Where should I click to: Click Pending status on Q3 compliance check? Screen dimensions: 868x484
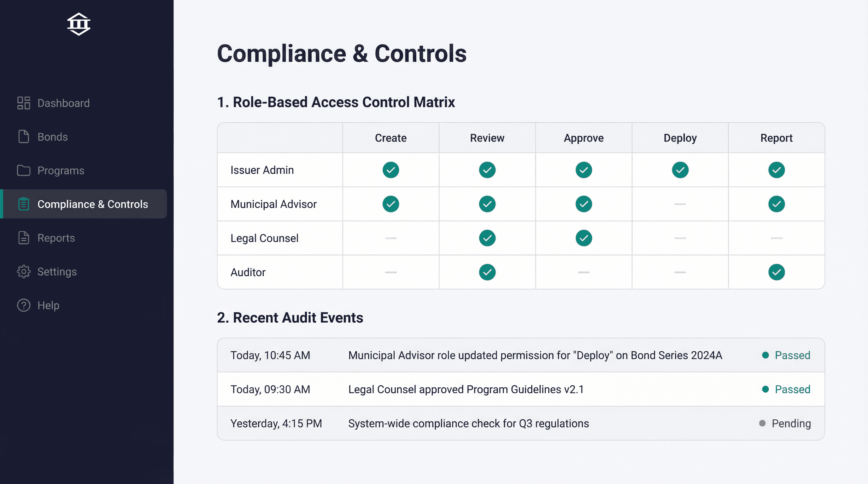785,423
